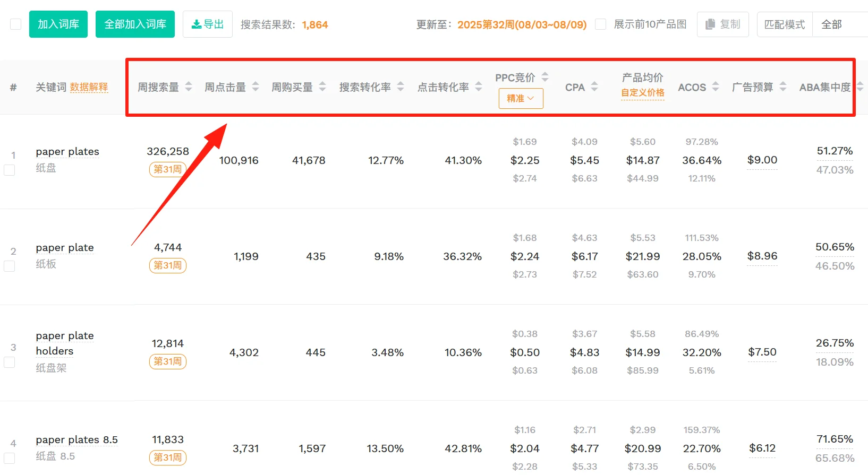Click weekly purchases value 41,678
Image resolution: width=868 pixels, height=475 pixels.
(x=309, y=160)
